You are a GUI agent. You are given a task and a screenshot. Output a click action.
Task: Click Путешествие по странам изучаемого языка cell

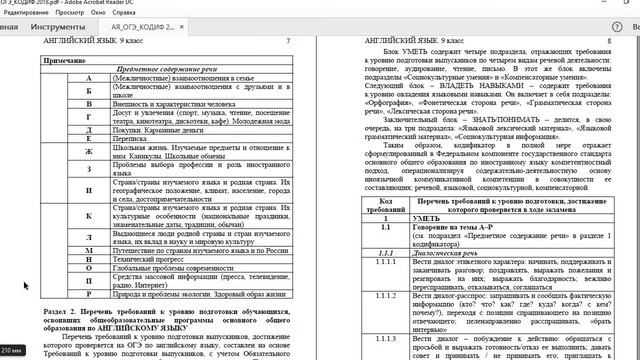coord(202,250)
